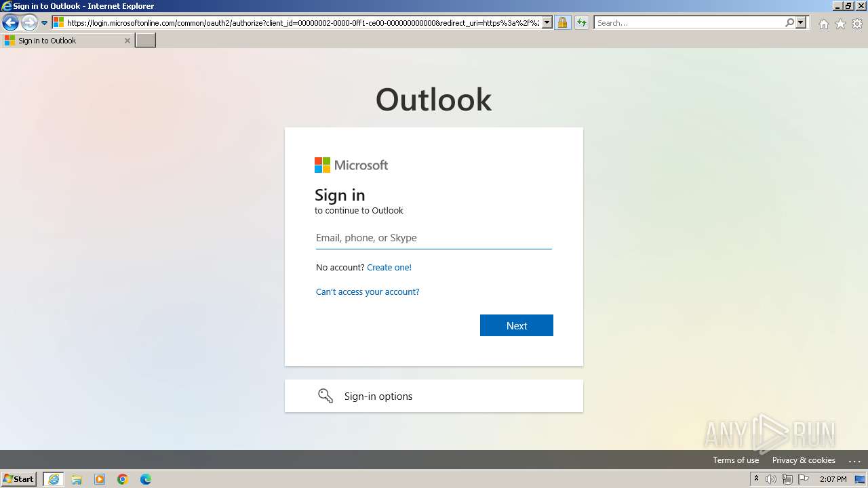Open a new blank tab
Viewport: 868px width, 488px height.
[x=146, y=41]
